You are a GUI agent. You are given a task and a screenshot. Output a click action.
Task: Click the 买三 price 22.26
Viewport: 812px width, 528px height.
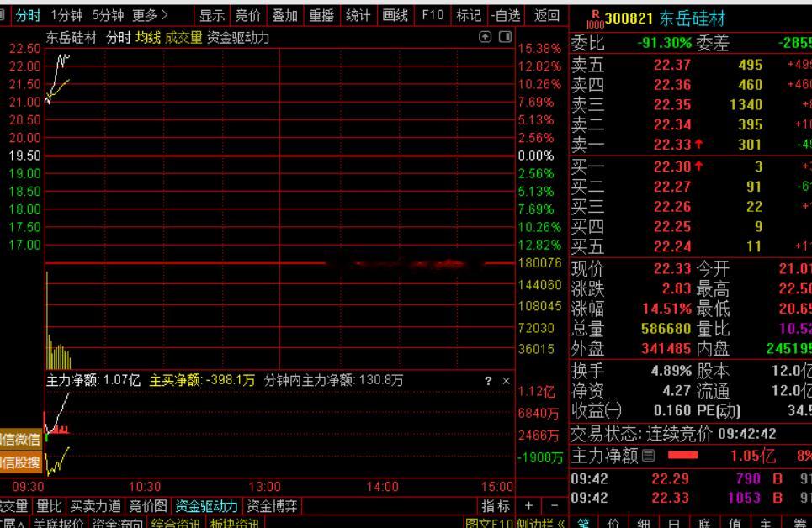671,207
